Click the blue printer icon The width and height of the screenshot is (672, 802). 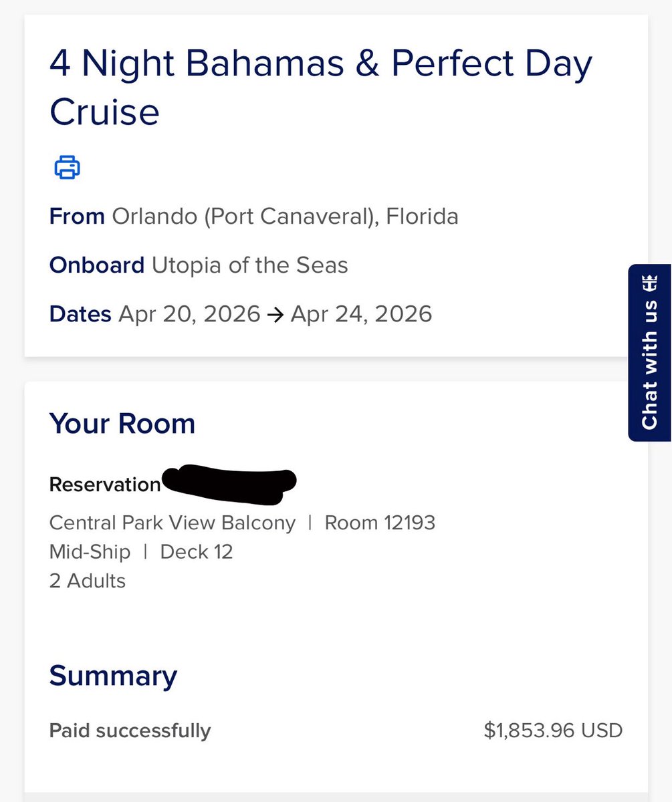pyautogui.click(x=67, y=167)
